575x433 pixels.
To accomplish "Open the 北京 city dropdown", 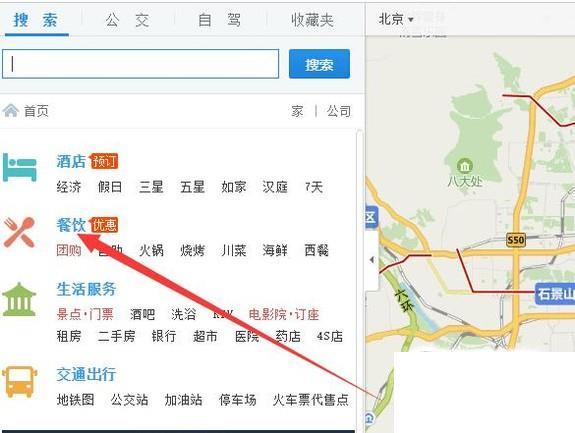I will click(x=396, y=19).
